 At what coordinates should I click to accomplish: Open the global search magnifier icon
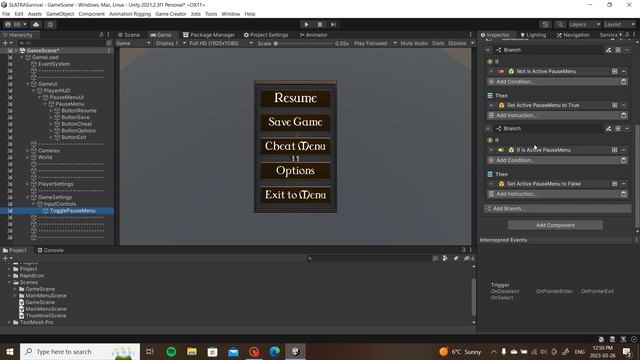560,24
